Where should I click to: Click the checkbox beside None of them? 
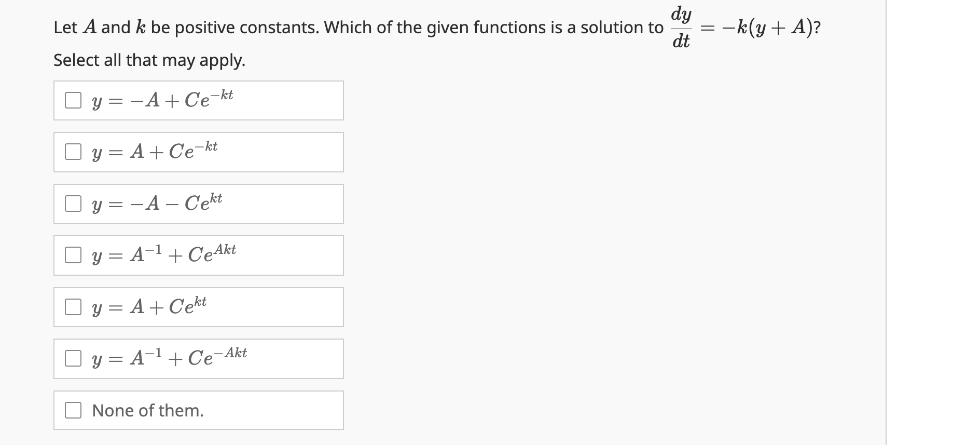(73, 410)
